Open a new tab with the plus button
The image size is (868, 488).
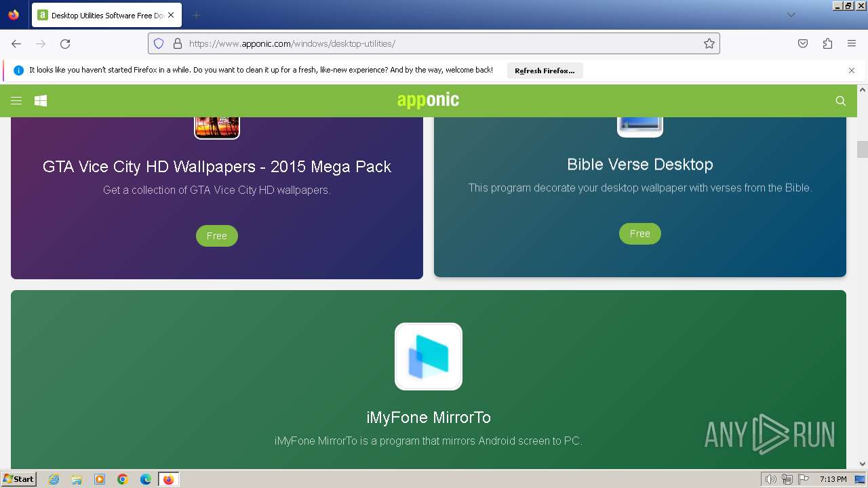tap(196, 15)
